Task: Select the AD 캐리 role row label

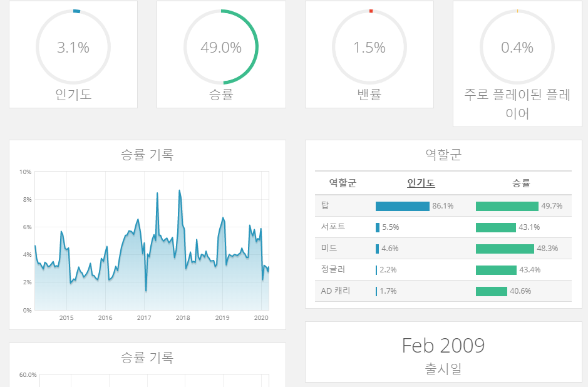Action: point(335,291)
